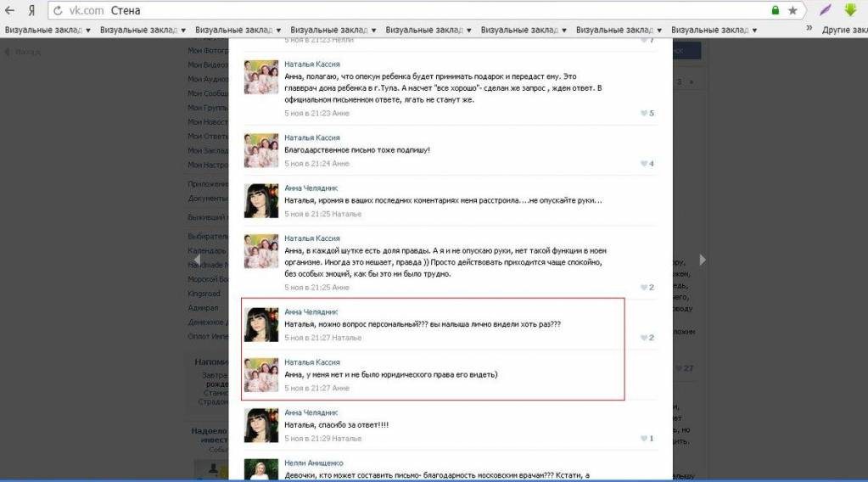Like Anna's "спасибо за ответ" comment
The image size is (868, 482).
[646, 438]
